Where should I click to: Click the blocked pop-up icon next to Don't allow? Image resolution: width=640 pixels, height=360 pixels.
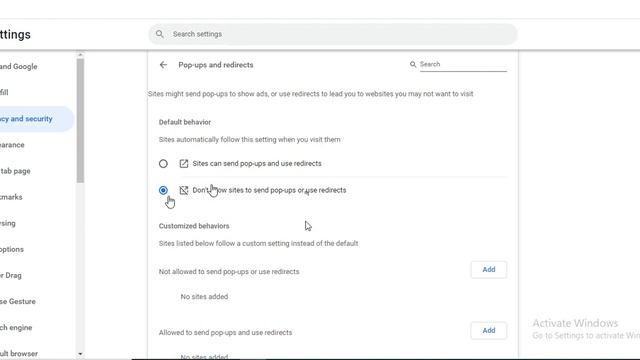[x=184, y=190]
